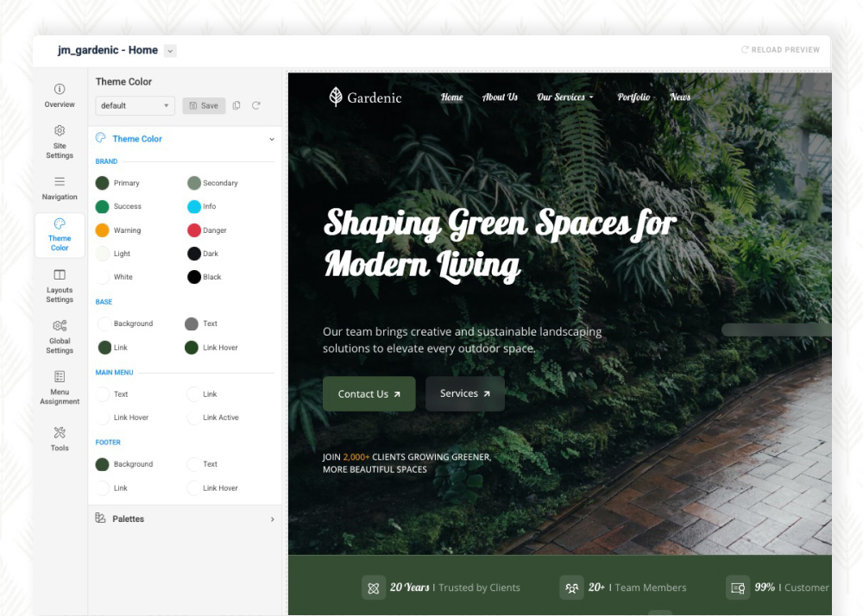Screen dimensions: 863x616
Task: Click the Palettes section icon
Action: 100,519
